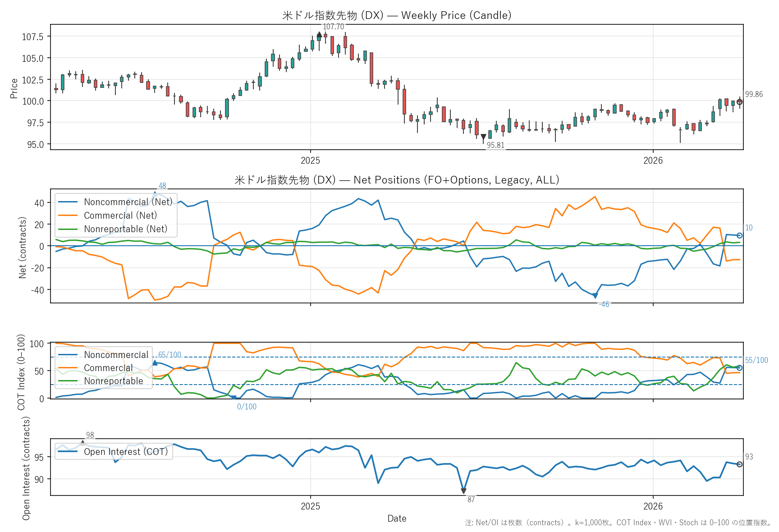Click the 107.70 price high triangle marker

(319, 34)
